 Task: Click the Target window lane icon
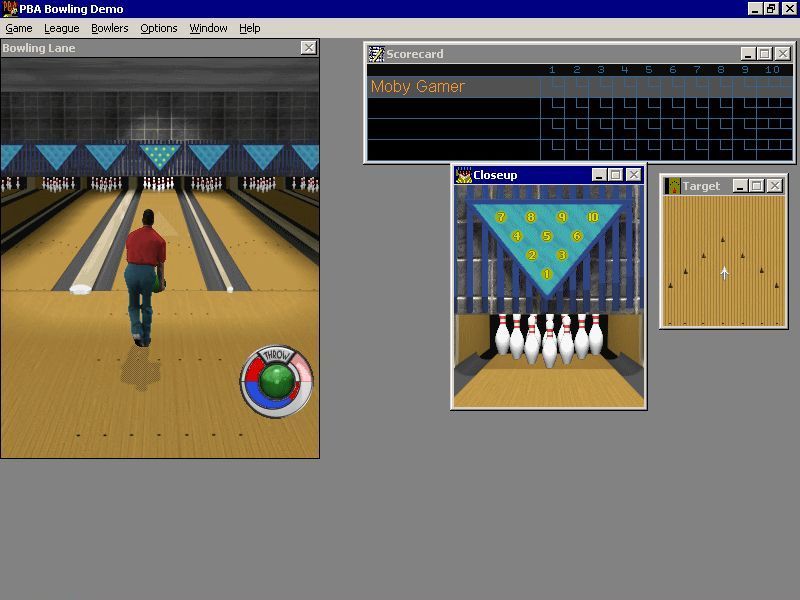point(673,186)
